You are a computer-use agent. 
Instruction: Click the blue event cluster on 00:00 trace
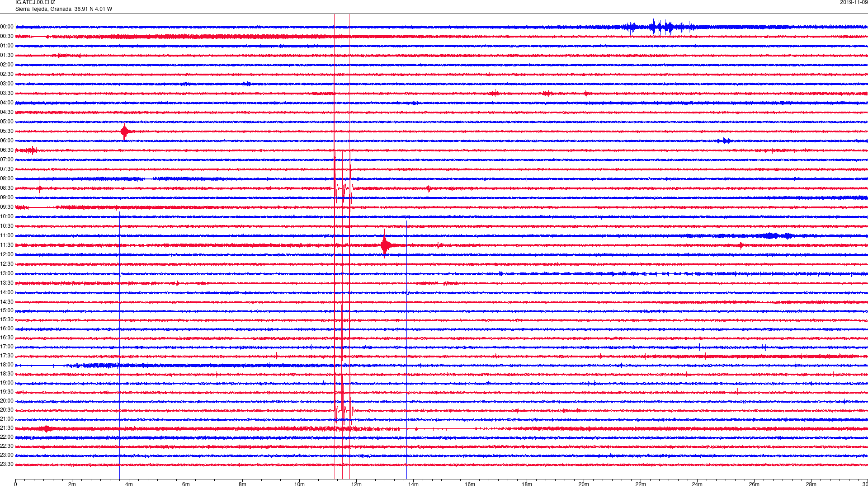660,27
